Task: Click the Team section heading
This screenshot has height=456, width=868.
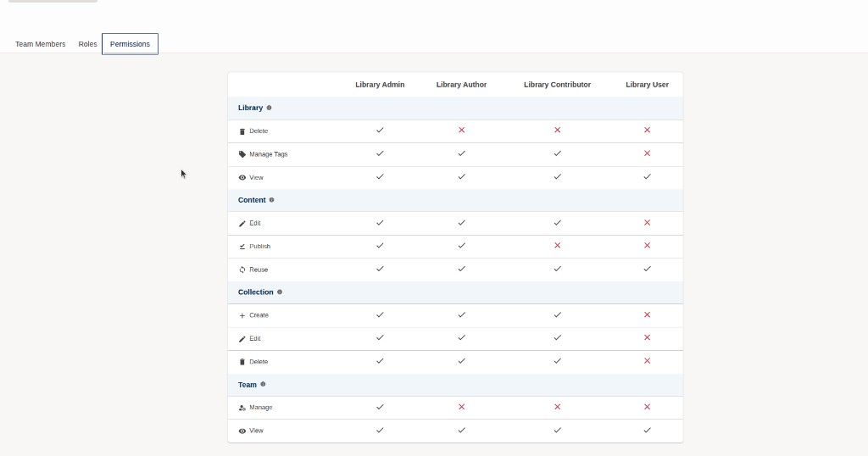Action: coord(248,385)
